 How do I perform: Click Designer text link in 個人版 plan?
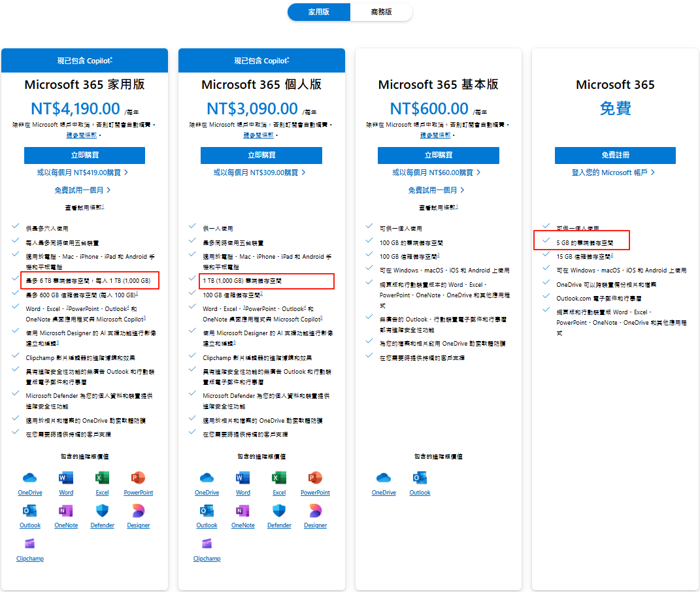[315, 525]
